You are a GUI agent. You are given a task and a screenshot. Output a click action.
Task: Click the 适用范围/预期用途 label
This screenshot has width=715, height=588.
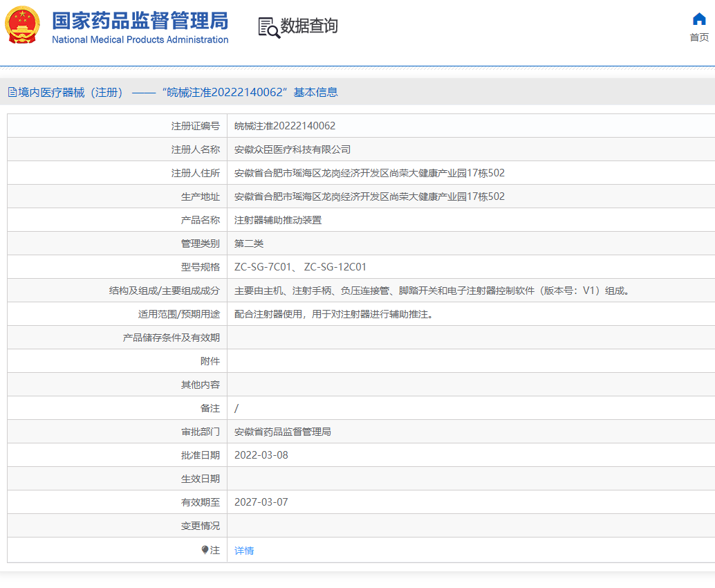[x=179, y=314]
